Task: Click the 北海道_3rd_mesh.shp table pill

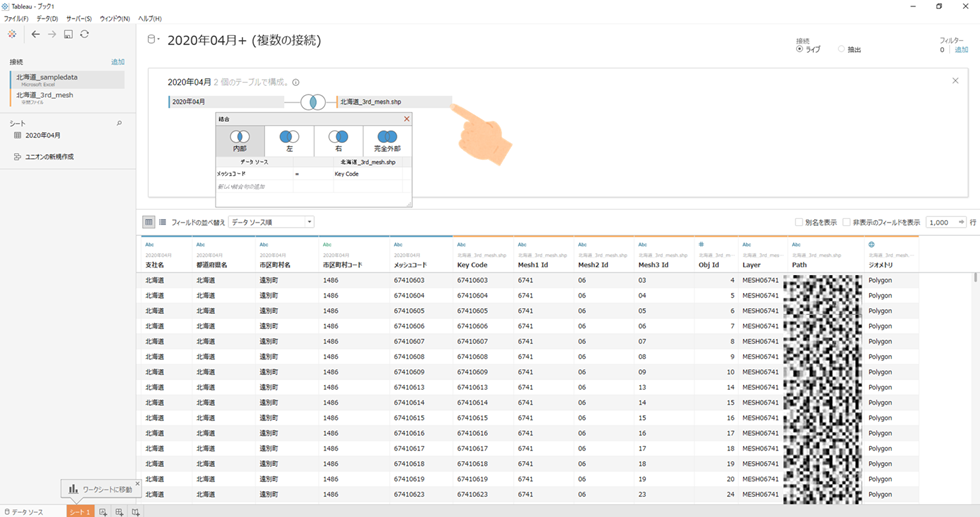Action: tap(394, 102)
